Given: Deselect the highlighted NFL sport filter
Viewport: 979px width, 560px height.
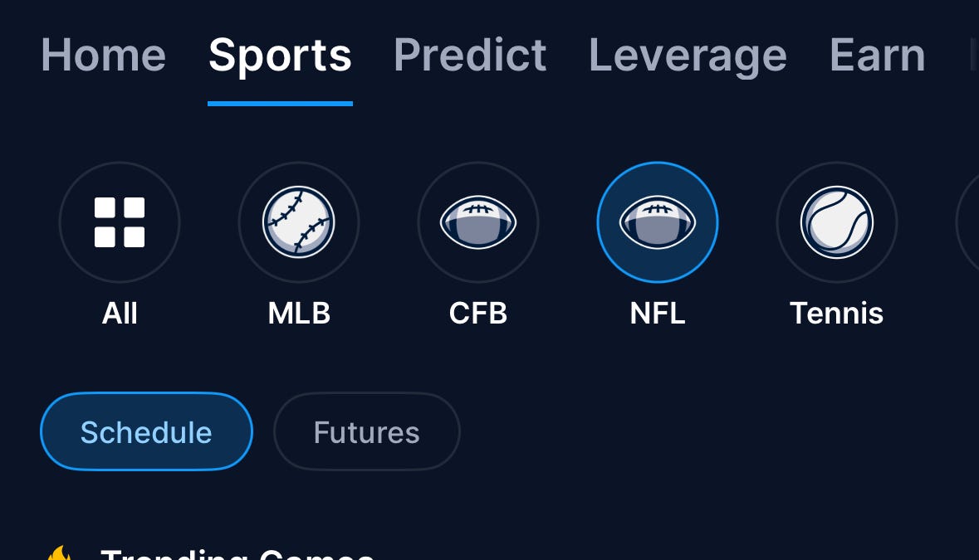Looking at the screenshot, I should click(658, 222).
